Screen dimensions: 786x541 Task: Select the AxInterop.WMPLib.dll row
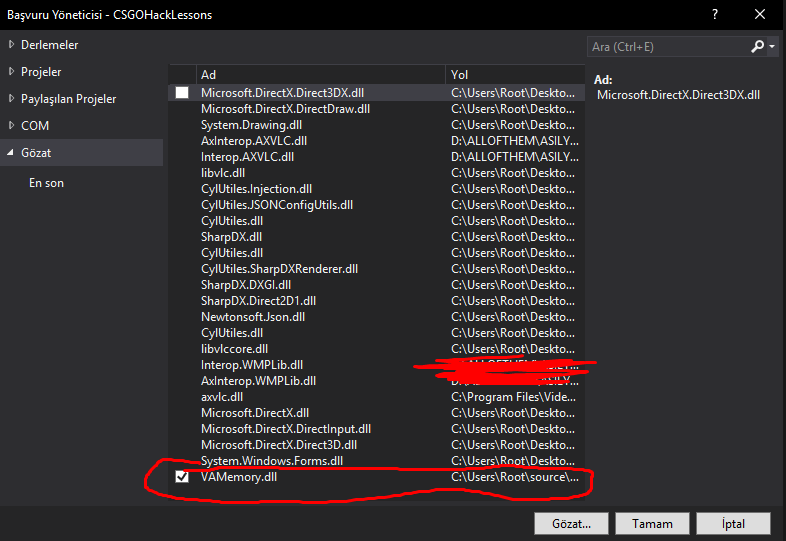[x=376, y=381]
